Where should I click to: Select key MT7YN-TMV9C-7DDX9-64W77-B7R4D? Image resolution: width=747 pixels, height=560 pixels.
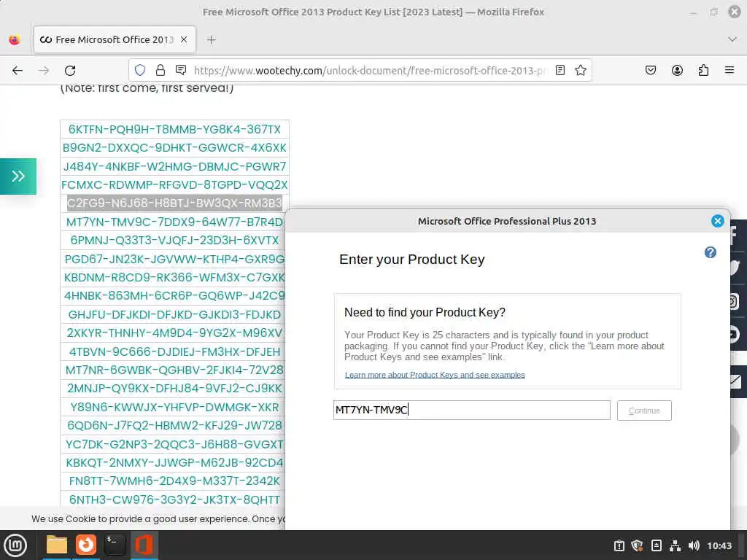174,222
